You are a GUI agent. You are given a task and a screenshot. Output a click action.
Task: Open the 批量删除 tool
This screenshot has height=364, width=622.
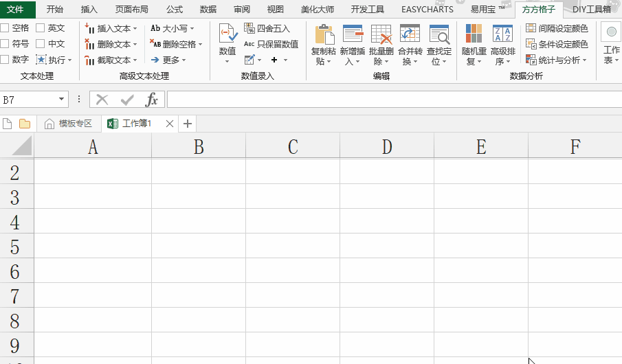381,45
